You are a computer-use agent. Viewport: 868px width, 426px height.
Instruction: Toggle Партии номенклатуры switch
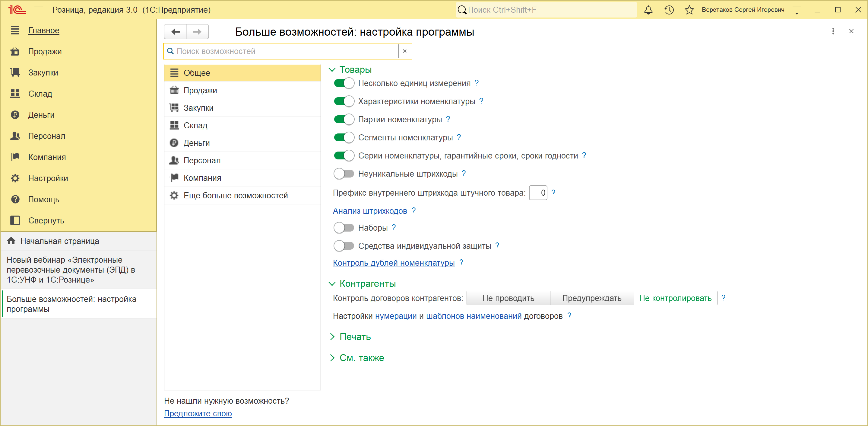tap(344, 119)
